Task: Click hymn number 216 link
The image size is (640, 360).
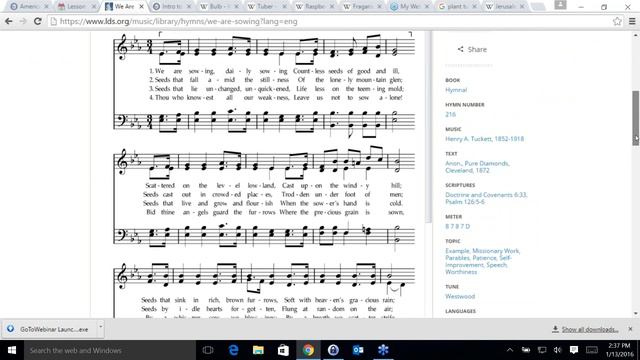Action: tap(450, 114)
